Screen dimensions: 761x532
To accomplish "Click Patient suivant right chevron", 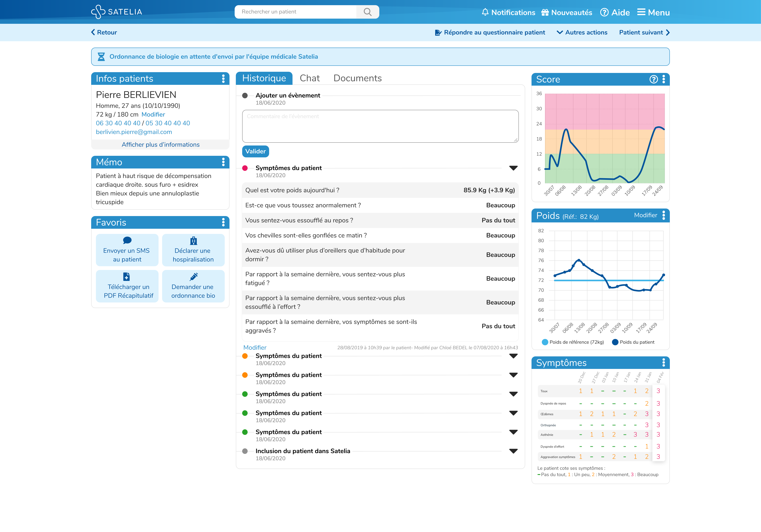I will point(667,33).
